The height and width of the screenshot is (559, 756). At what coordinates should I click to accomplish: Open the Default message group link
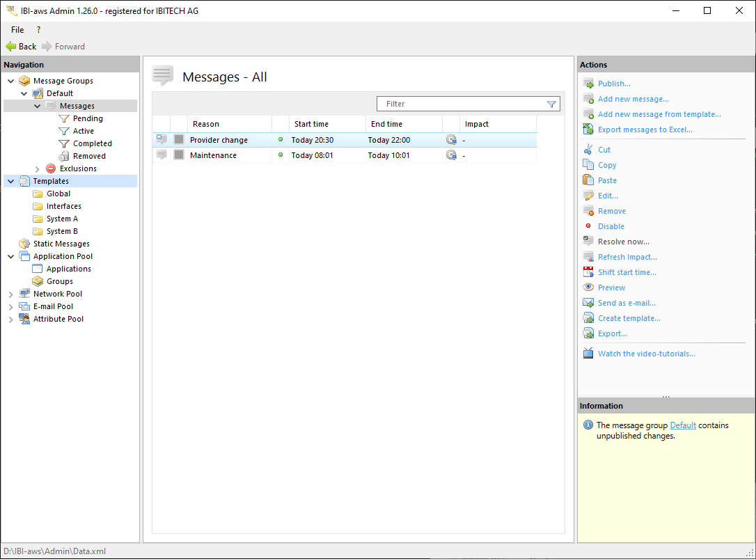[683, 425]
